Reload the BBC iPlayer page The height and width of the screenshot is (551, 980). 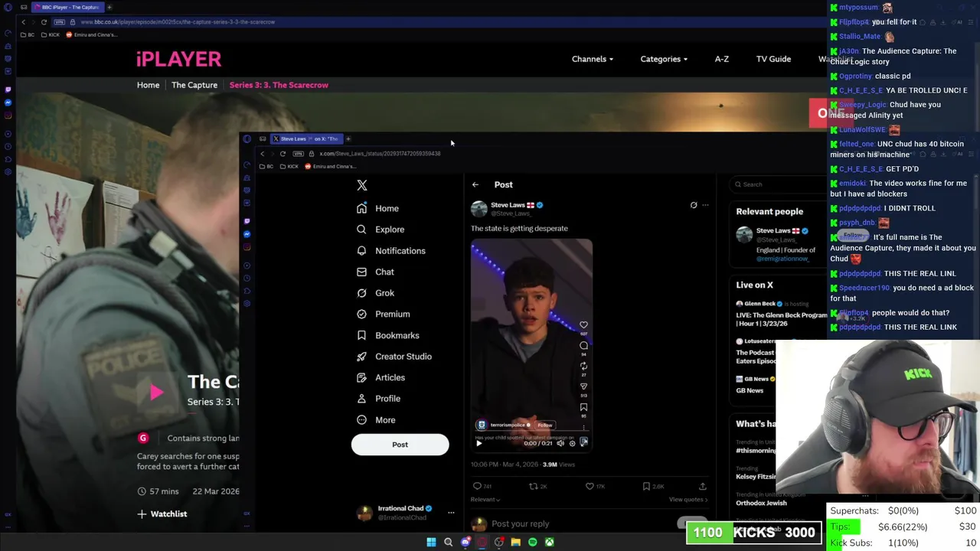click(x=44, y=22)
